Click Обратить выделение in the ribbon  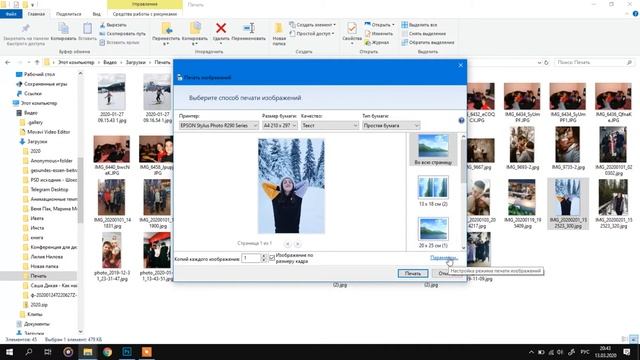click(428, 42)
